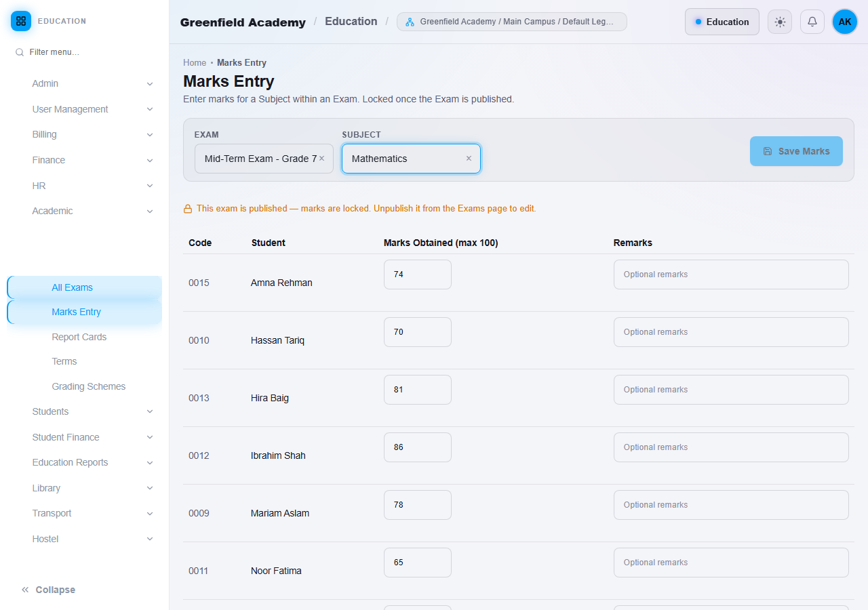
Task: Click the Education heading in top bar
Action: (351, 21)
